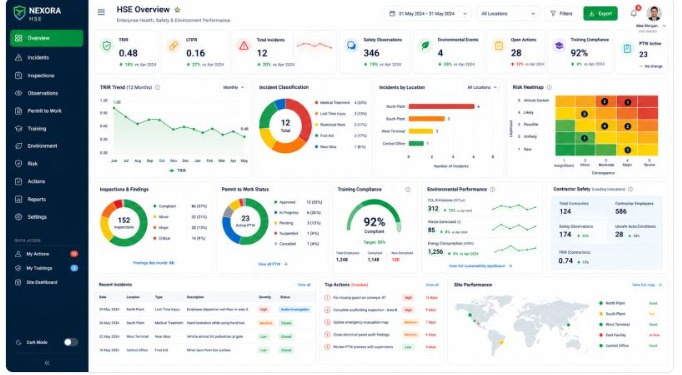Expand the Alex Morgan account chevron

point(664,26)
